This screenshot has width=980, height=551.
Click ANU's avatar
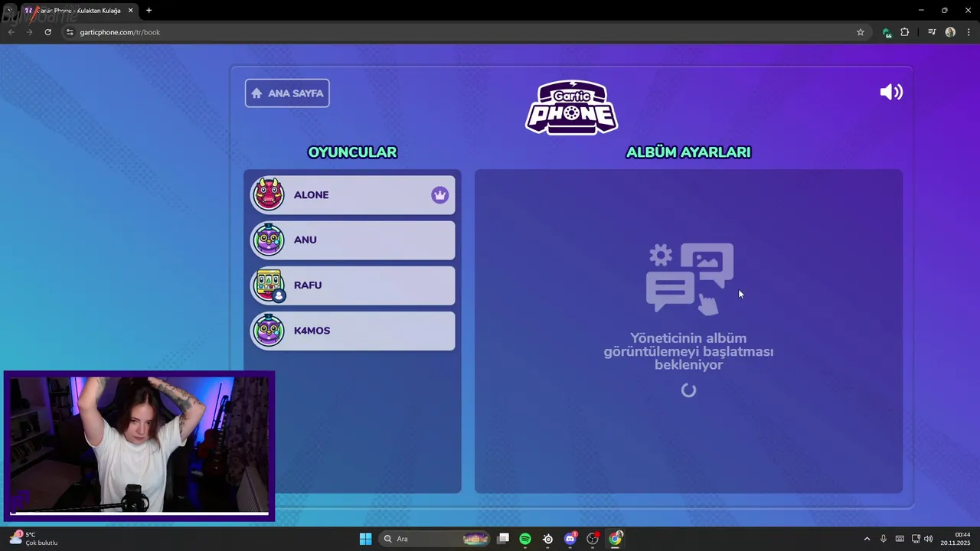tap(269, 240)
